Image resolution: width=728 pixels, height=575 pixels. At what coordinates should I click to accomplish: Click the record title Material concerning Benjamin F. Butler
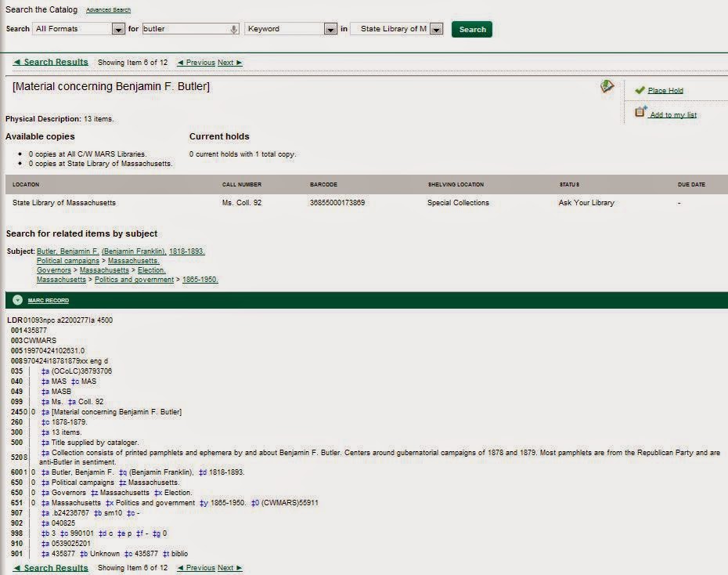[111, 86]
